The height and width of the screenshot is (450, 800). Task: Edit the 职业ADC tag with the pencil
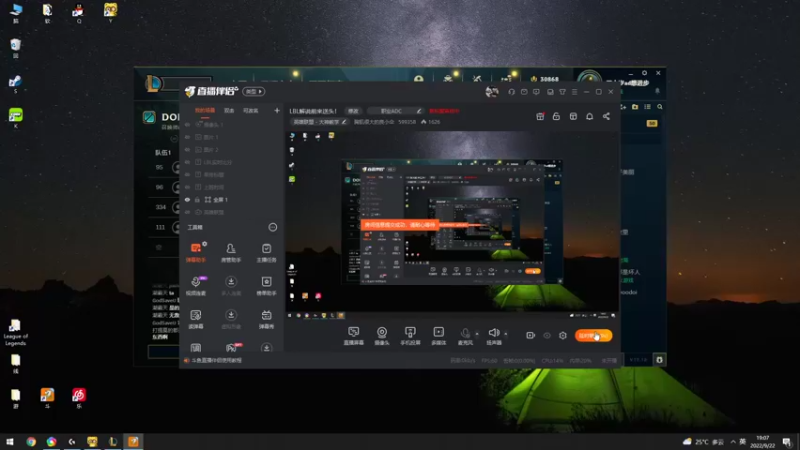coord(419,111)
